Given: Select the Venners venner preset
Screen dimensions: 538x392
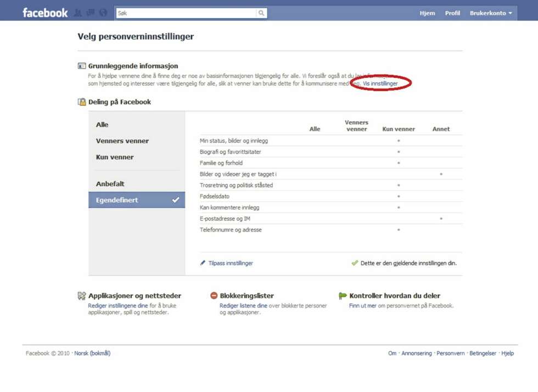Looking at the screenshot, I should click(122, 141).
